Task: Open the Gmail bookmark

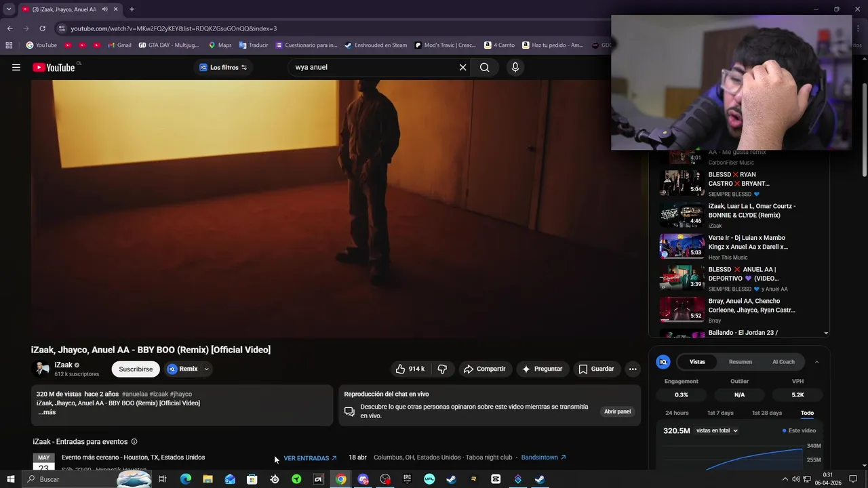Action: point(119,45)
